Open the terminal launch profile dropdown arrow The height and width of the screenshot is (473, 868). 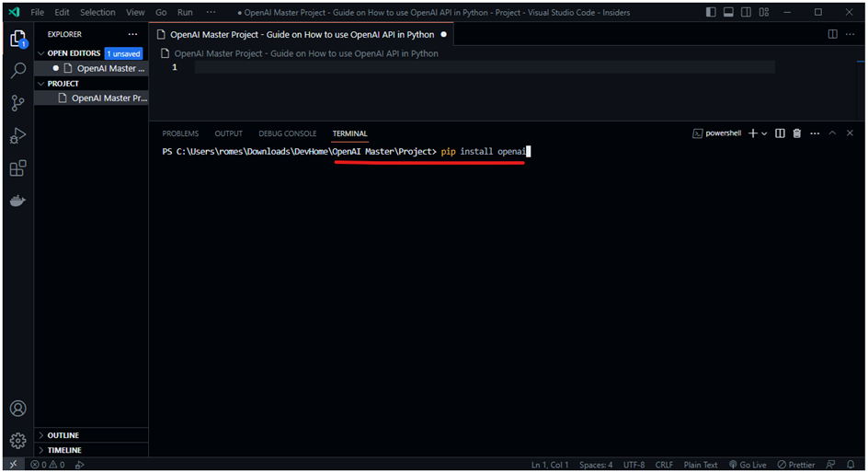coord(764,133)
